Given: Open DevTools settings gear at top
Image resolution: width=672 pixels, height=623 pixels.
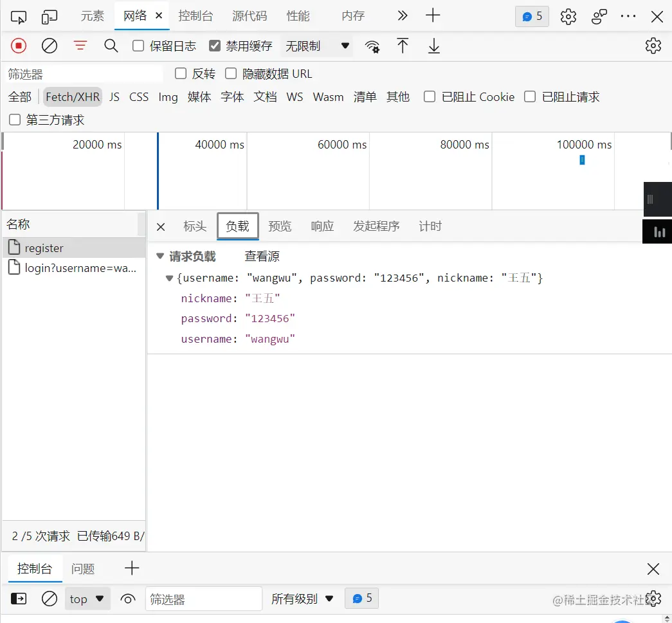Looking at the screenshot, I should click(x=568, y=16).
